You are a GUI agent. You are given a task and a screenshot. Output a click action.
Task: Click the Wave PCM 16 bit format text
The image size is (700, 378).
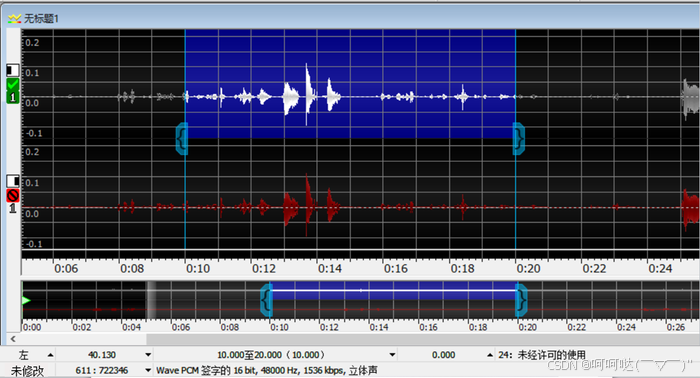[x=267, y=370]
